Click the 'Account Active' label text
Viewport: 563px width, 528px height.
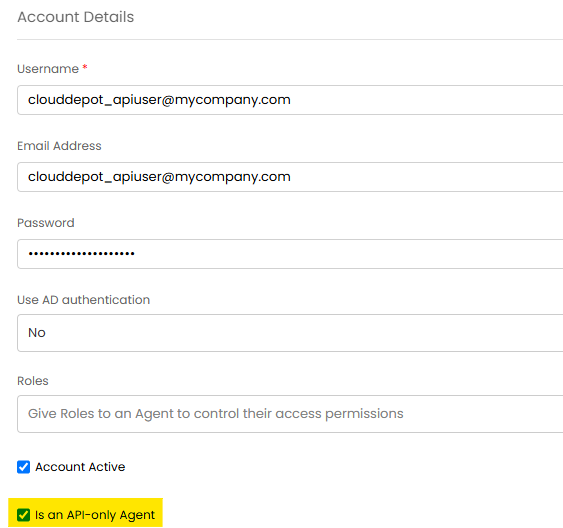pyautogui.click(x=80, y=467)
